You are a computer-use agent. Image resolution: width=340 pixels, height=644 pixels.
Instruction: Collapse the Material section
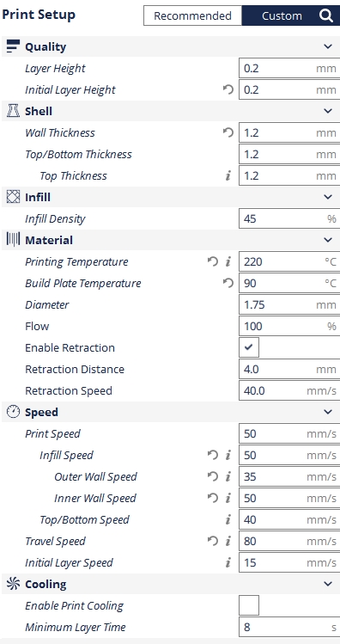[x=328, y=240]
